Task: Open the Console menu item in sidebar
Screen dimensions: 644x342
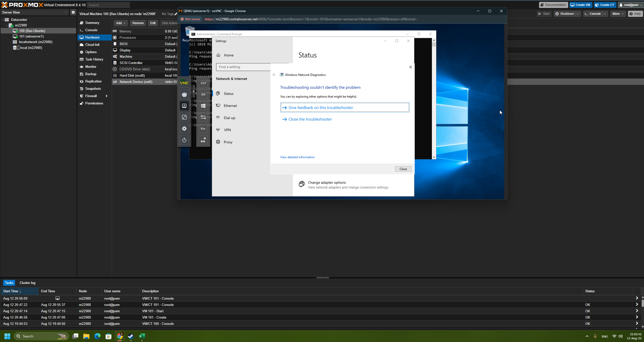Action: click(x=91, y=30)
